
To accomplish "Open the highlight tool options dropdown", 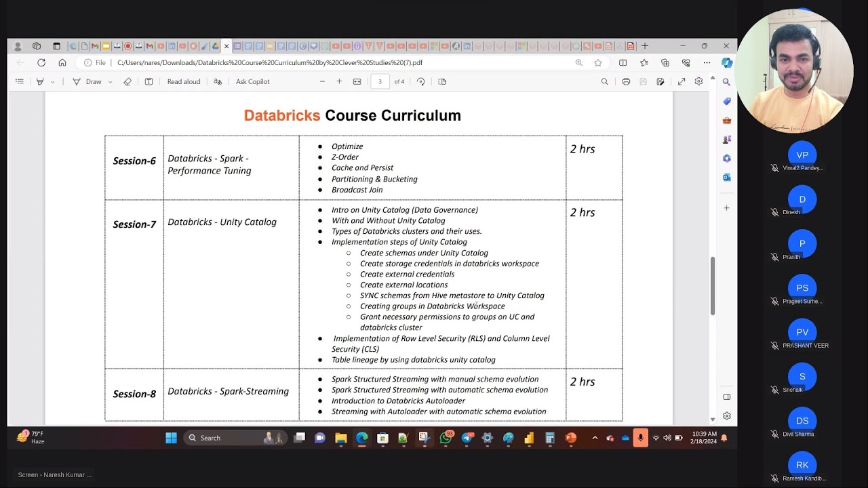I will point(53,81).
